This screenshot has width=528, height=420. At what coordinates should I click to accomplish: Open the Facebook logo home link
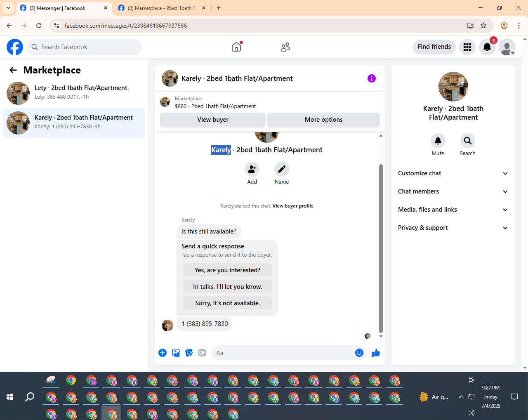tap(15, 47)
